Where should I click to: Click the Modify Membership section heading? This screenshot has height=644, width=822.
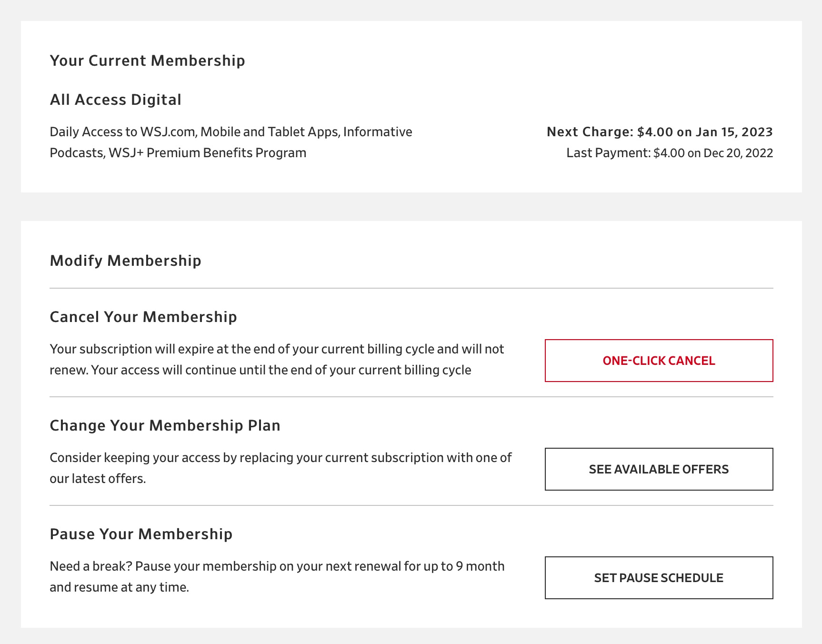click(x=126, y=261)
